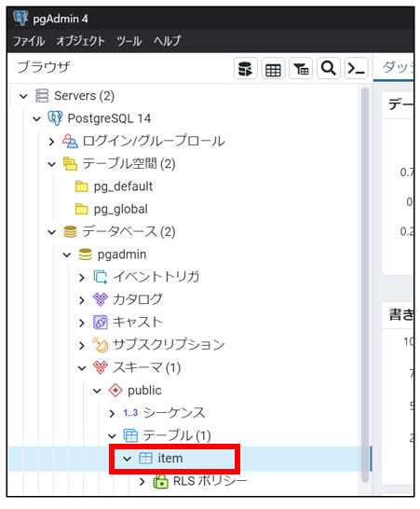Click the browser tree vertical scrollbar

(x=365, y=285)
